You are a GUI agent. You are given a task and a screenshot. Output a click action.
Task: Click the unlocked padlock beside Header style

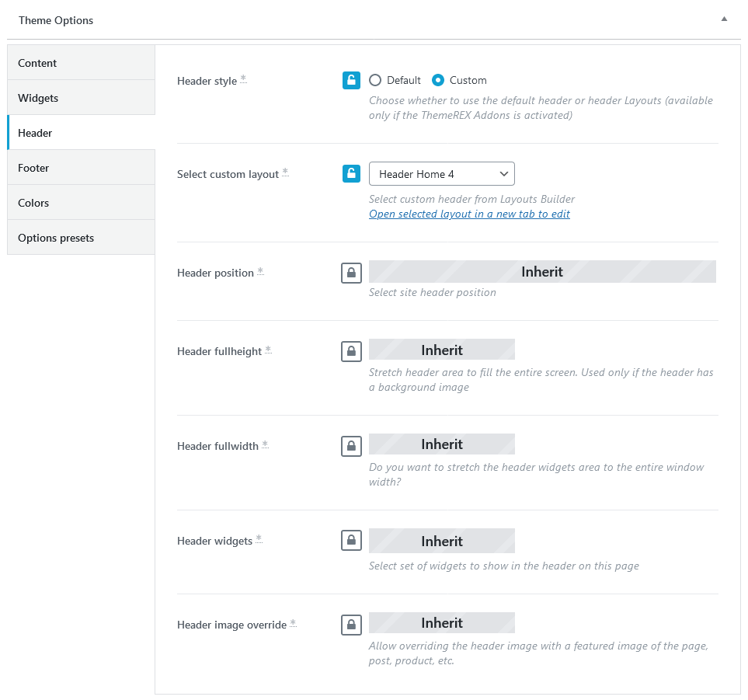pyautogui.click(x=351, y=80)
